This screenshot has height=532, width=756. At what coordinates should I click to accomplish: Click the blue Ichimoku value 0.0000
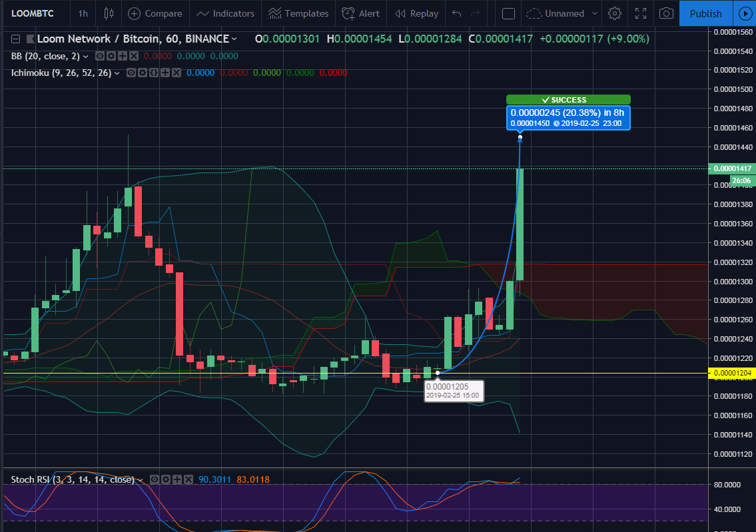pyautogui.click(x=200, y=73)
